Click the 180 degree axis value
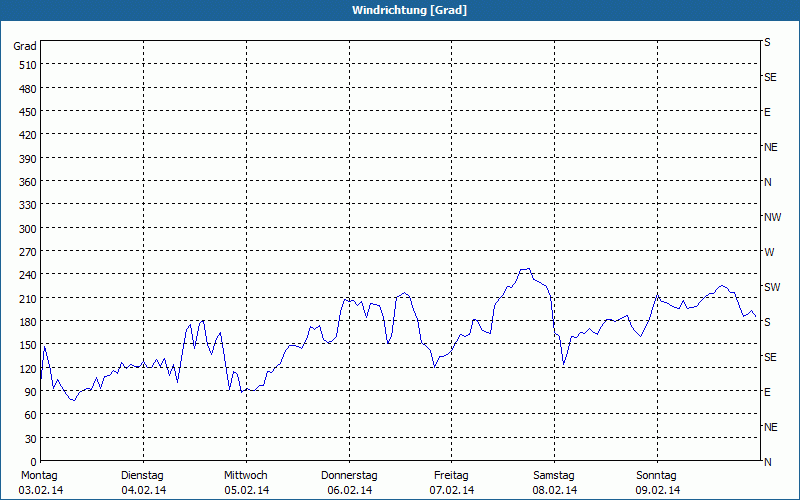Viewport: 800px width, 500px height. pyautogui.click(x=27, y=322)
